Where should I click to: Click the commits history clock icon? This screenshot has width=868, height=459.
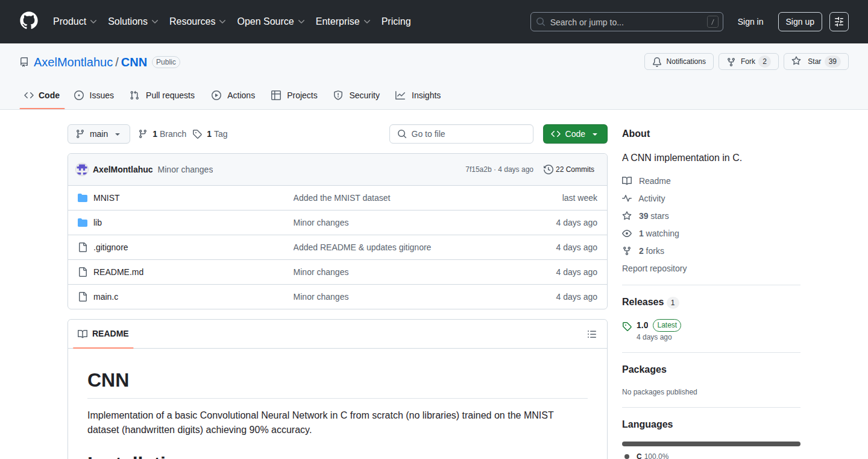(x=549, y=169)
